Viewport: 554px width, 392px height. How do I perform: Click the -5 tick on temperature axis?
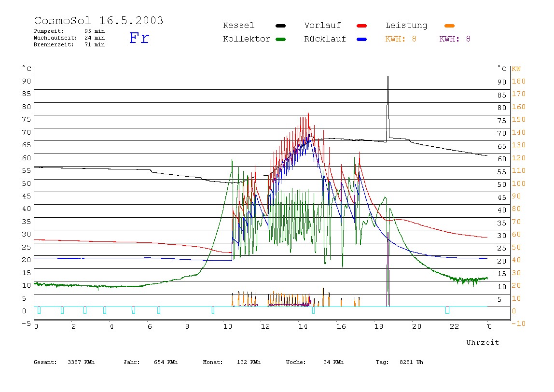point(26,323)
